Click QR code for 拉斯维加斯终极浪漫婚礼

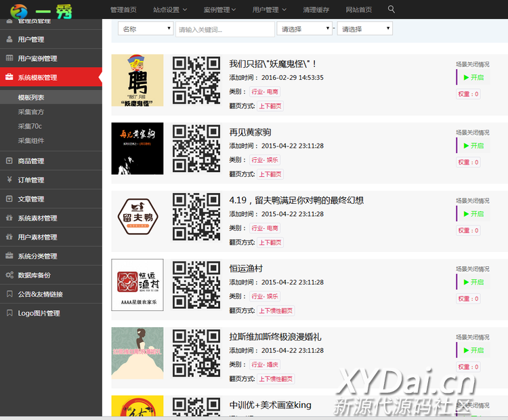196,353
